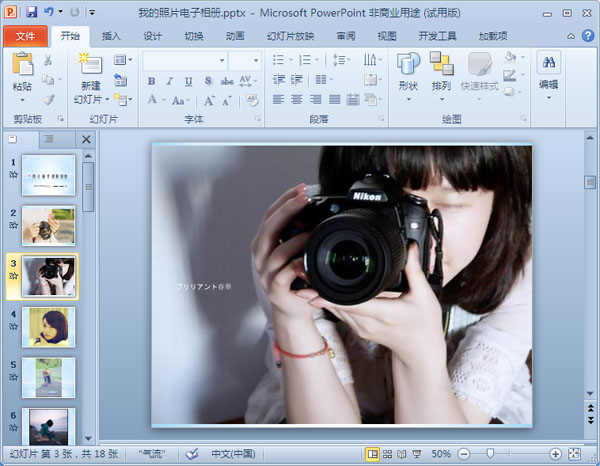Viewport: 600px width, 466px height.
Task: Open the slide Layout dropdown
Action: point(123,60)
